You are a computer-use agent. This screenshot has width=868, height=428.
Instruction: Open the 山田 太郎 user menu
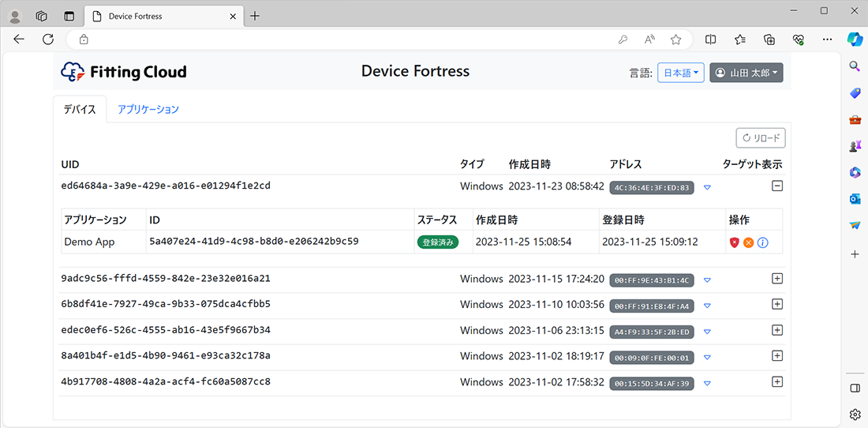pos(746,73)
